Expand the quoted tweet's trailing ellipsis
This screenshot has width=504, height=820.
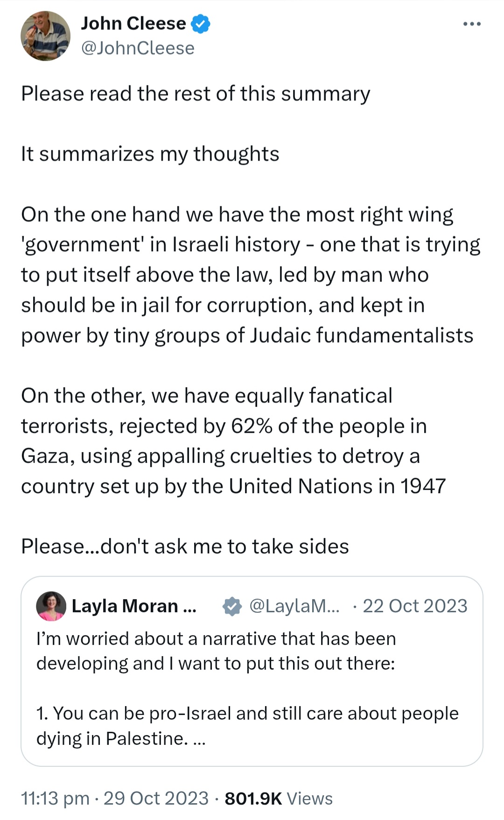pos(199,739)
